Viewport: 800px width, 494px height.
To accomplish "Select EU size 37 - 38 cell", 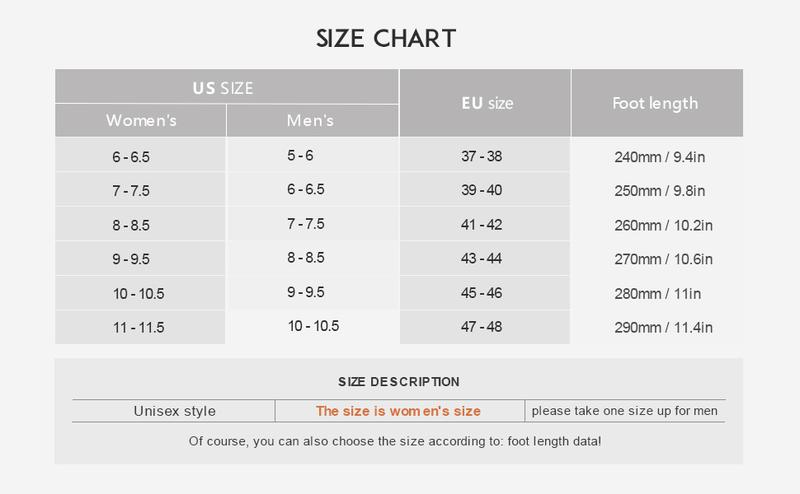I will click(481, 157).
